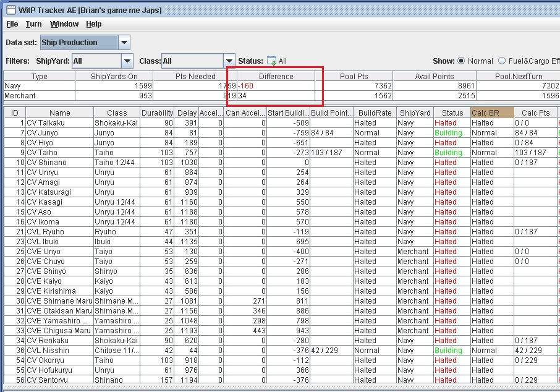560x392 pixels.
Task: Select the CVE Shimane Maru row
Action: click(282, 301)
